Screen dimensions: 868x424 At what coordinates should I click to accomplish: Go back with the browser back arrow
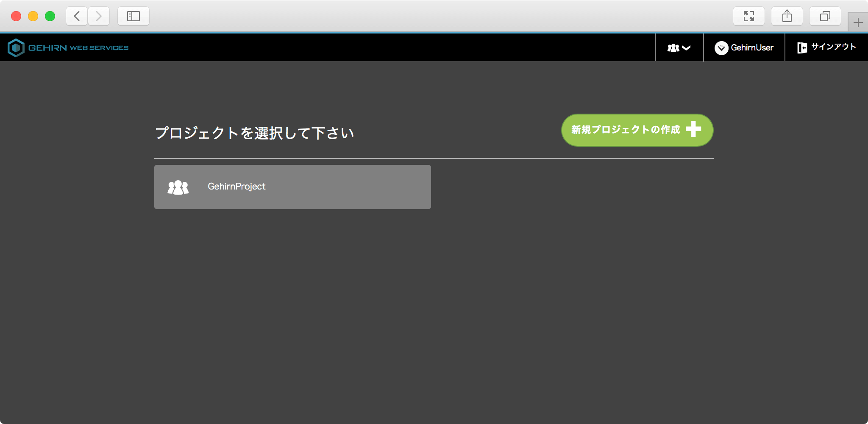[77, 16]
